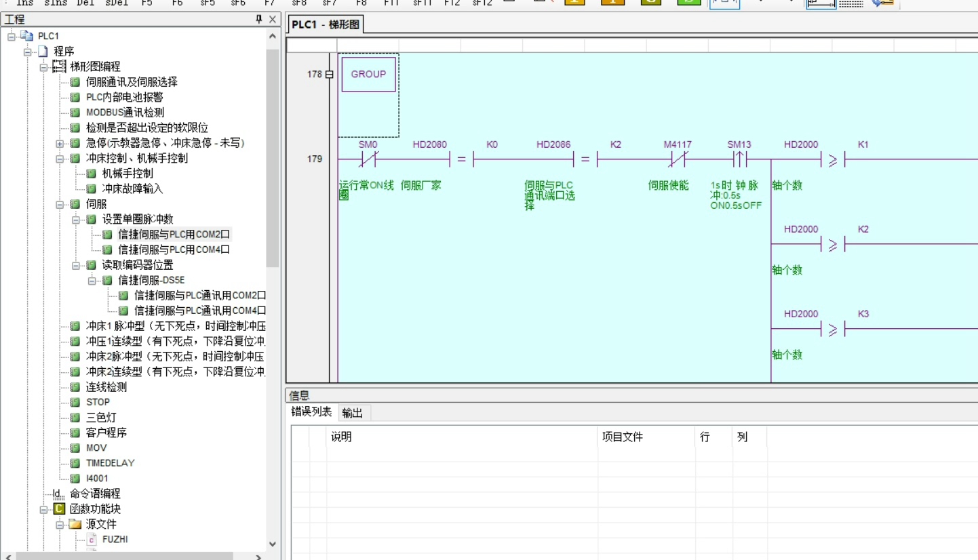Select the PLC1 project root node

48,36
